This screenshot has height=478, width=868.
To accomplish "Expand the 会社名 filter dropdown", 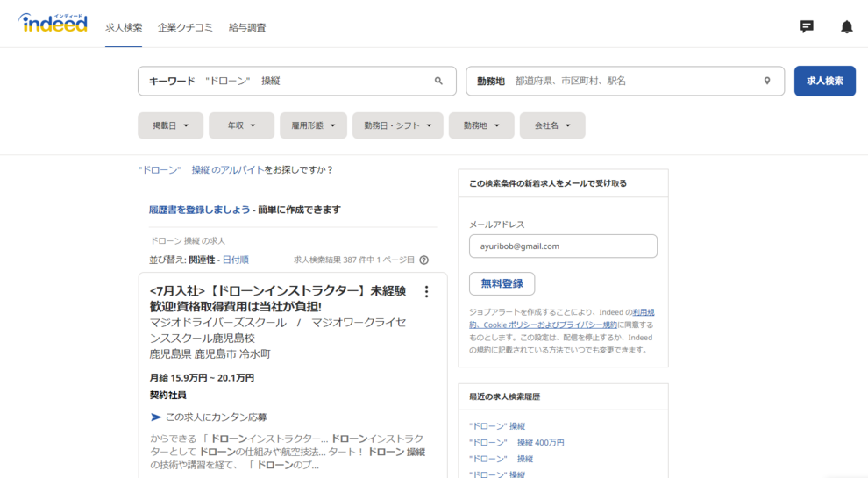I will [x=551, y=125].
